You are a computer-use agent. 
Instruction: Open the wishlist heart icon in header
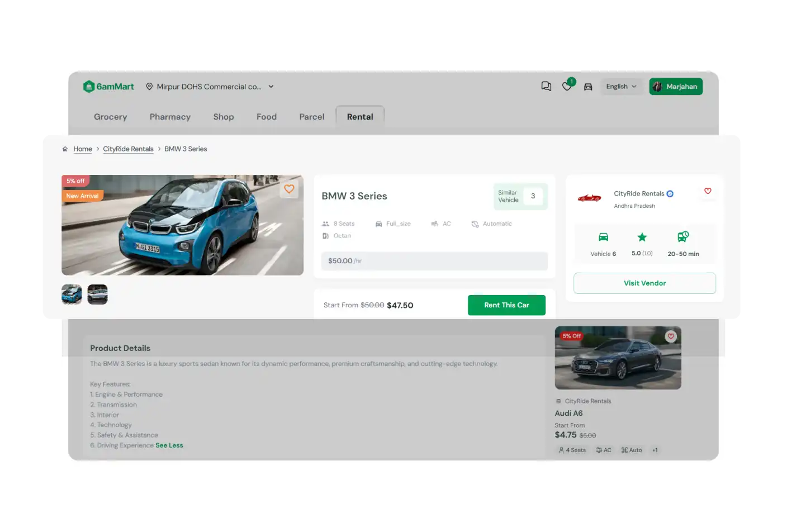tap(567, 86)
